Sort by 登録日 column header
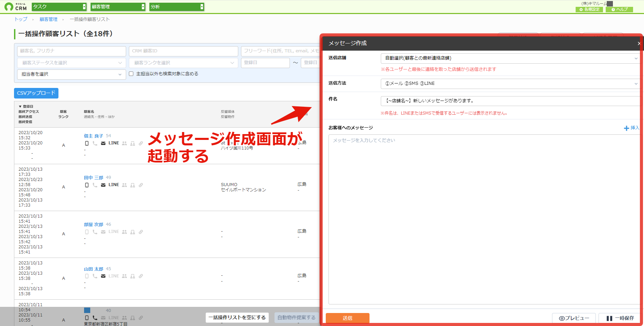Screen dimensions: 644x326 click(x=26, y=107)
